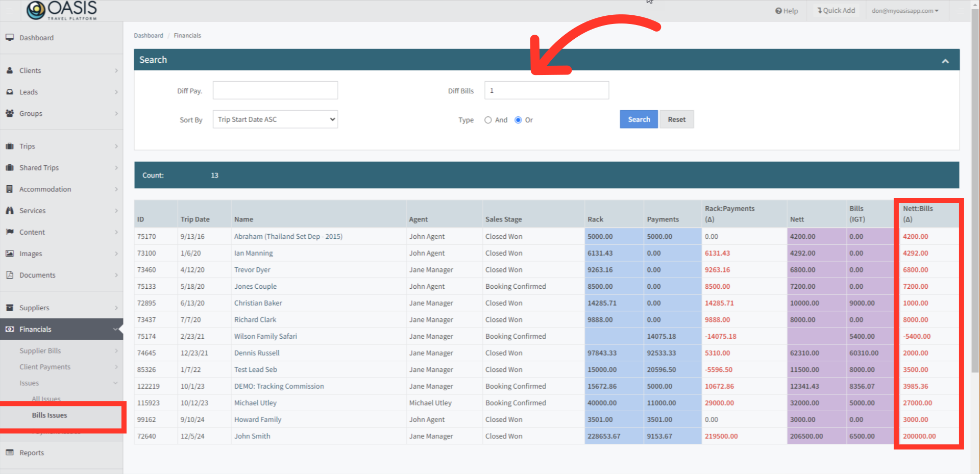
Task: Click the Dashboard monitor icon in sidebar
Action: pyautogui.click(x=10, y=38)
